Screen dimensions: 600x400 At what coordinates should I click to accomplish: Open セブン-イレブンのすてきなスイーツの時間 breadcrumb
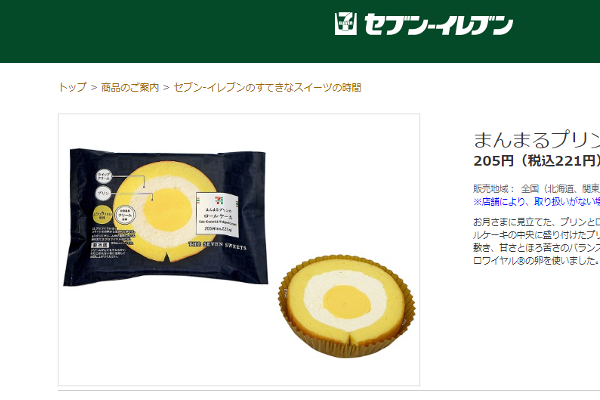(267, 88)
